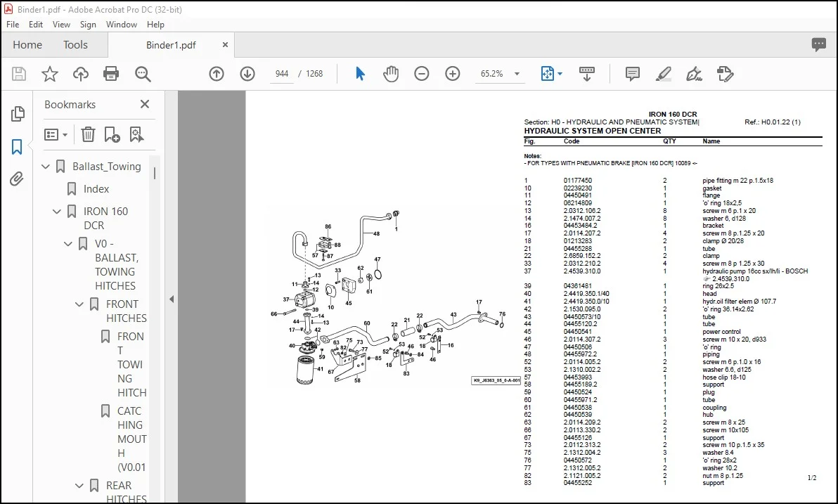Collapse the navigation pane with arrow

(x=172, y=299)
